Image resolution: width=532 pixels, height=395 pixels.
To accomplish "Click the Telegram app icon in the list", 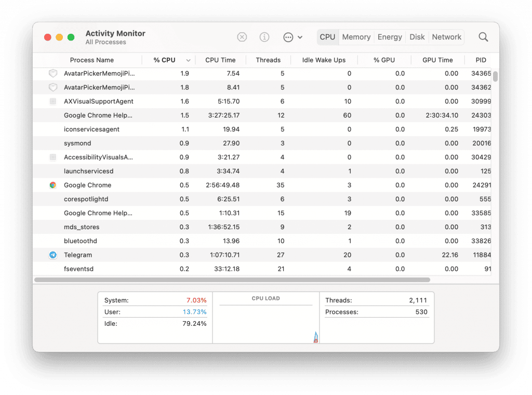I will point(52,255).
